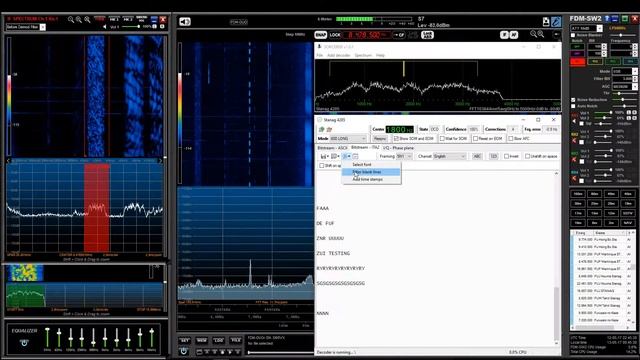
Task: Click the third zoom magnifier in Spectrum panel
Action: 87,20
